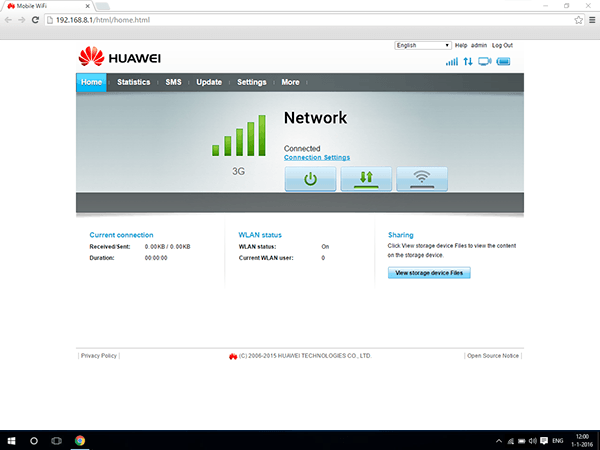This screenshot has width=600, height=450.
Task: Open the Help link
Action: (x=461, y=46)
